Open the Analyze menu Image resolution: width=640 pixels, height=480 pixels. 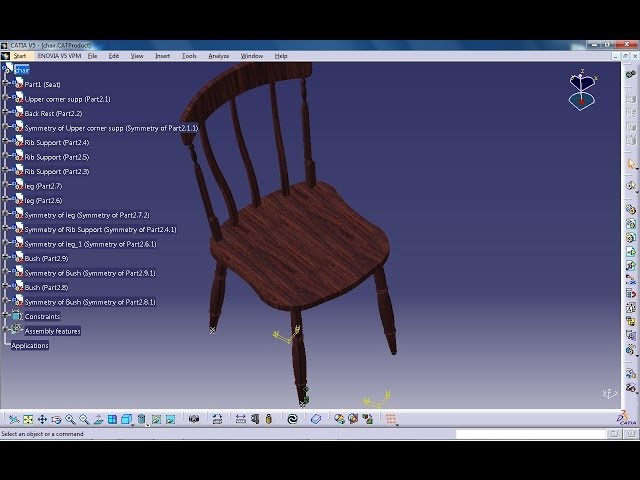[218, 56]
